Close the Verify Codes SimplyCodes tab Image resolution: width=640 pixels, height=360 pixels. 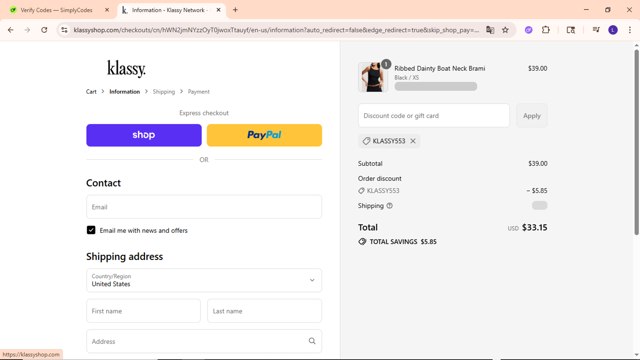[x=107, y=10]
